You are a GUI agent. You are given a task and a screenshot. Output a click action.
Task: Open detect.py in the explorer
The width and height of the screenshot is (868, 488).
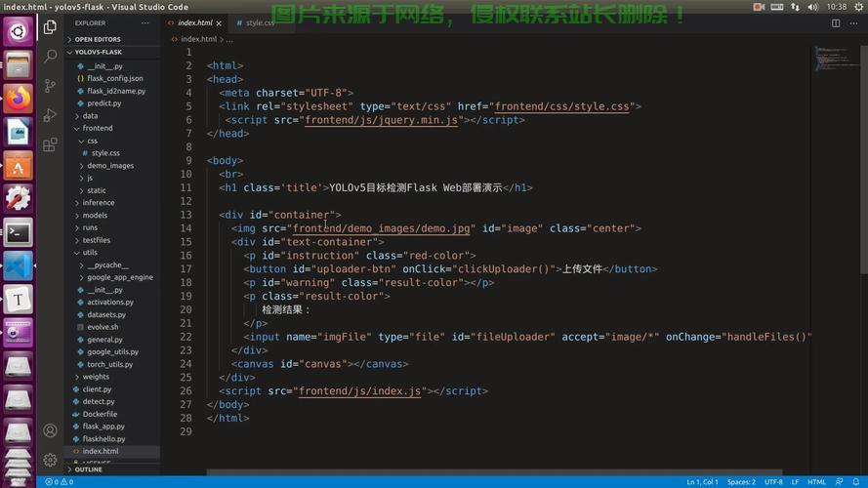pyautogui.click(x=99, y=402)
